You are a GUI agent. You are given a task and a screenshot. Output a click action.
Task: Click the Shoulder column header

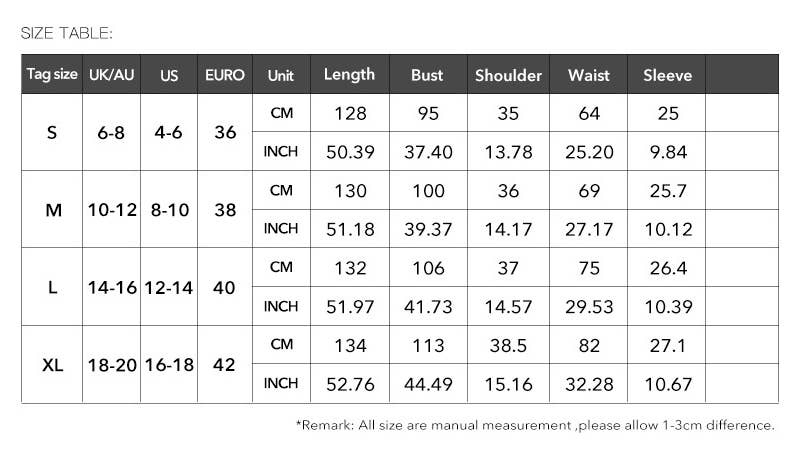click(x=508, y=75)
